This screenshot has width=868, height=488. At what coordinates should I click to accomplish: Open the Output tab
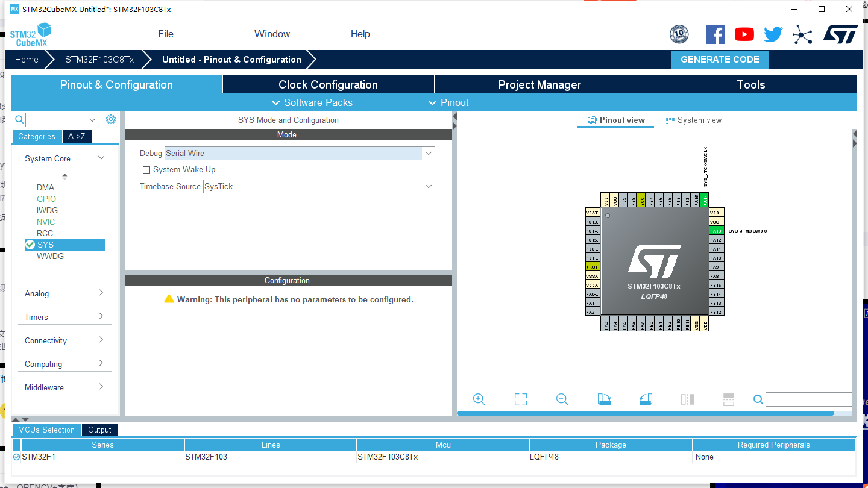pyautogui.click(x=99, y=430)
